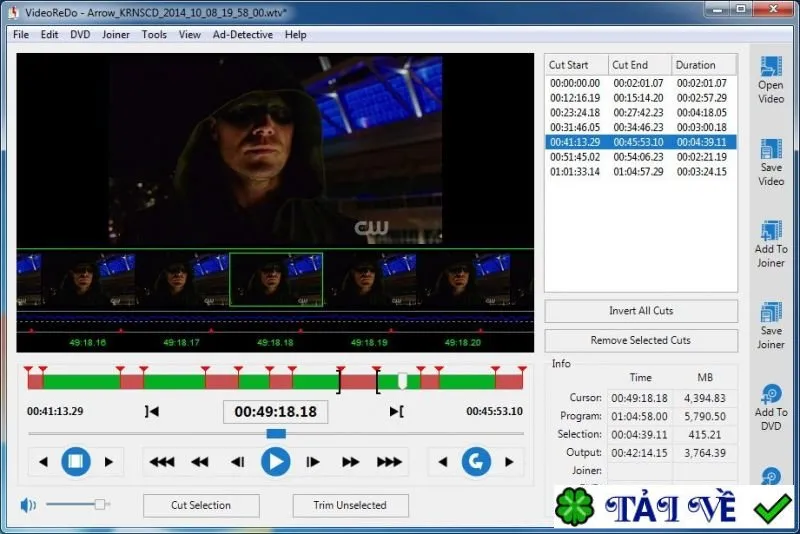Select cut row starting 00:31:46.05
This screenshot has height=534, width=800.
pos(640,127)
